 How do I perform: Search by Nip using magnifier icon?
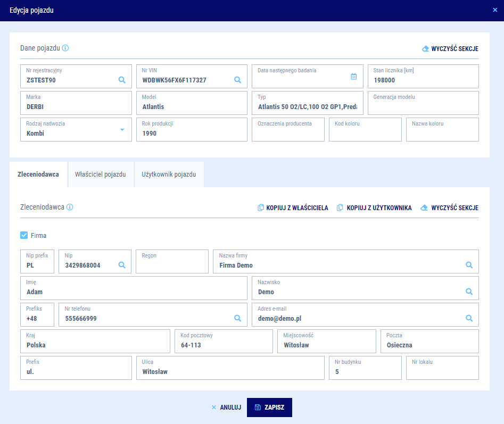(x=122, y=265)
